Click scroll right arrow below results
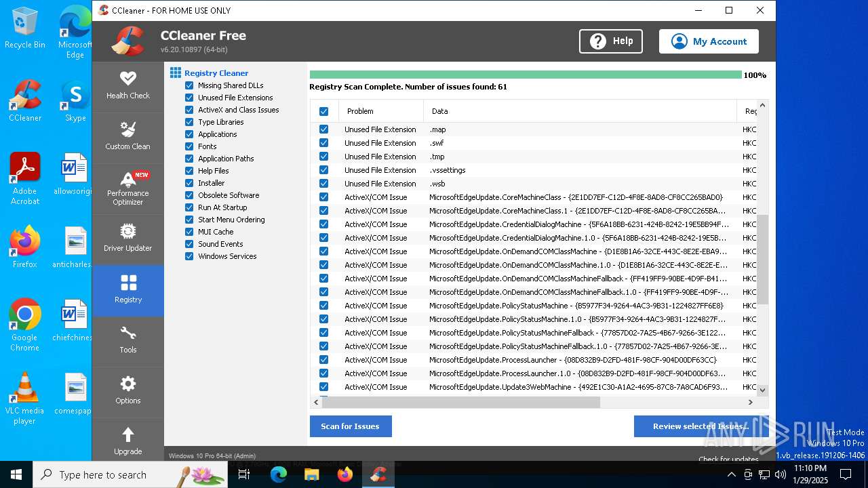Image resolution: width=868 pixels, height=488 pixels. [750, 402]
